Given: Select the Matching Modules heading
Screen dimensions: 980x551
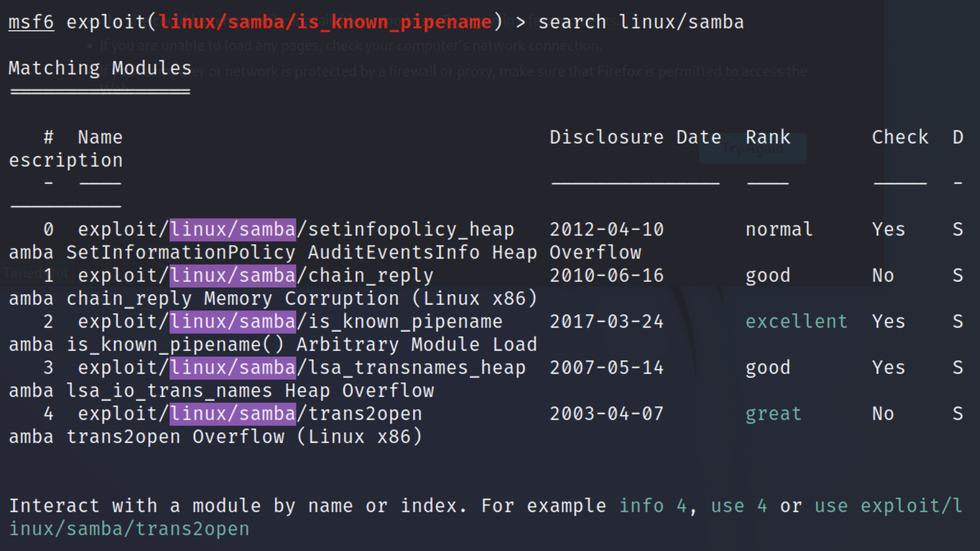Looking at the screenshot, I should (x=100, y=68).
